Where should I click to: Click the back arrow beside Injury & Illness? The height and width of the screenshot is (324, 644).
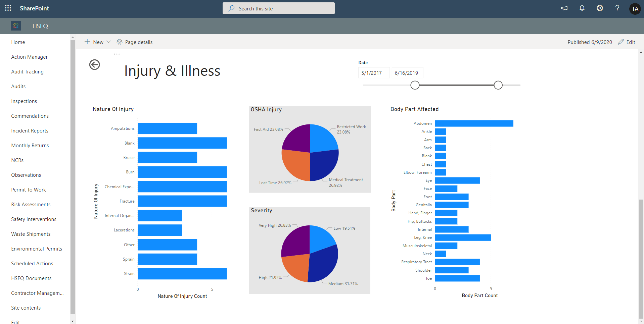95,64
